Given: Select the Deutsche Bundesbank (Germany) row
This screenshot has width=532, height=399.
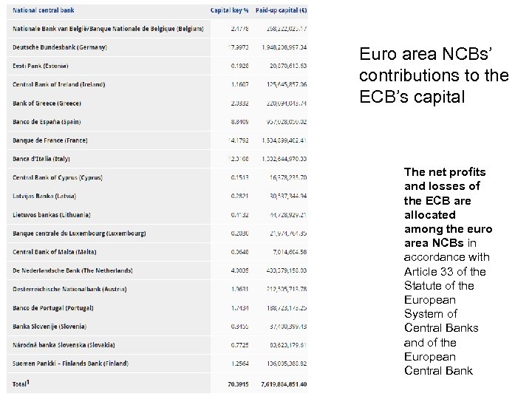Looking at the screenshot, I should 60,47.
